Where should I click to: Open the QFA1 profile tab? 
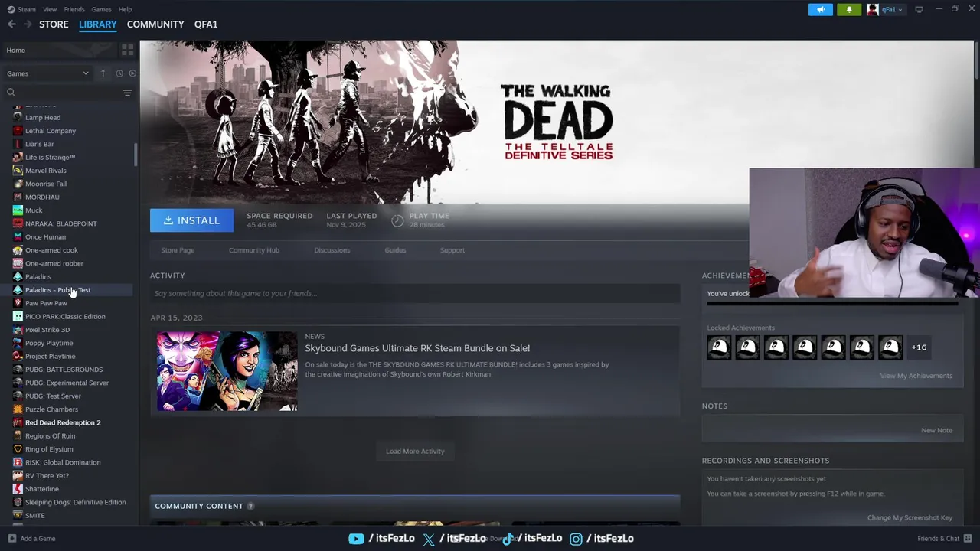(x=206, y=24)
